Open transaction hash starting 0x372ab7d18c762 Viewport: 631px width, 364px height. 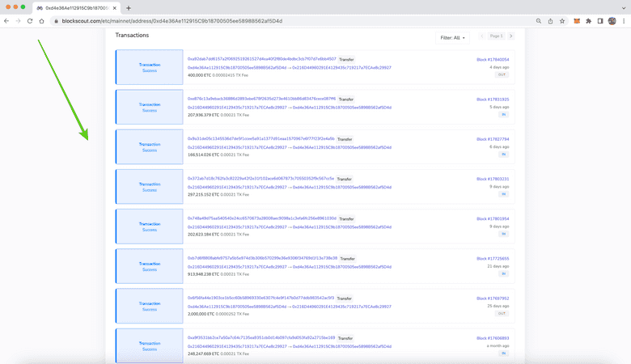(x=260, y=179)
